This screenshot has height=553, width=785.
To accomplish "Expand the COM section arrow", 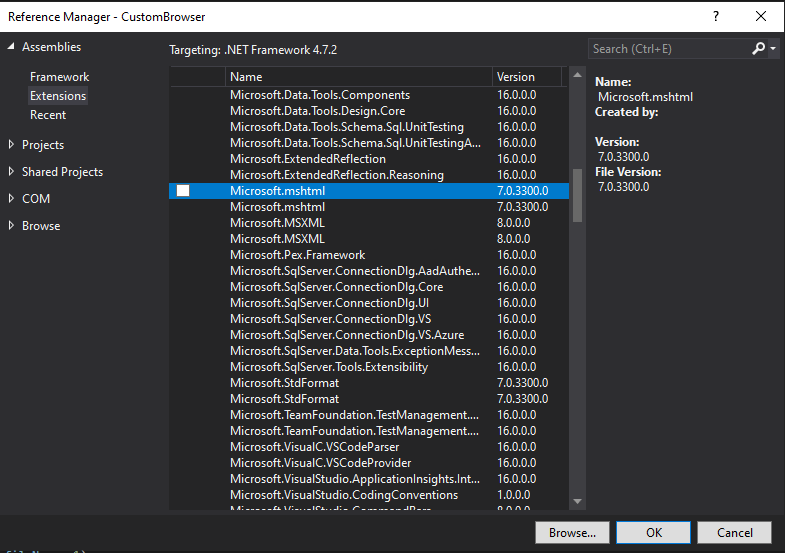I will [11, 199].
